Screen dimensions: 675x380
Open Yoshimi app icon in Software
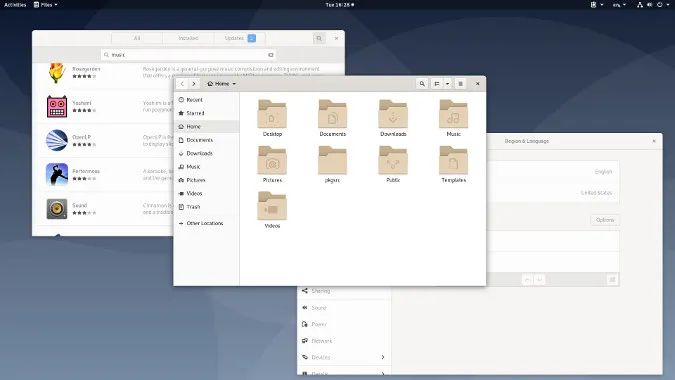57,107
